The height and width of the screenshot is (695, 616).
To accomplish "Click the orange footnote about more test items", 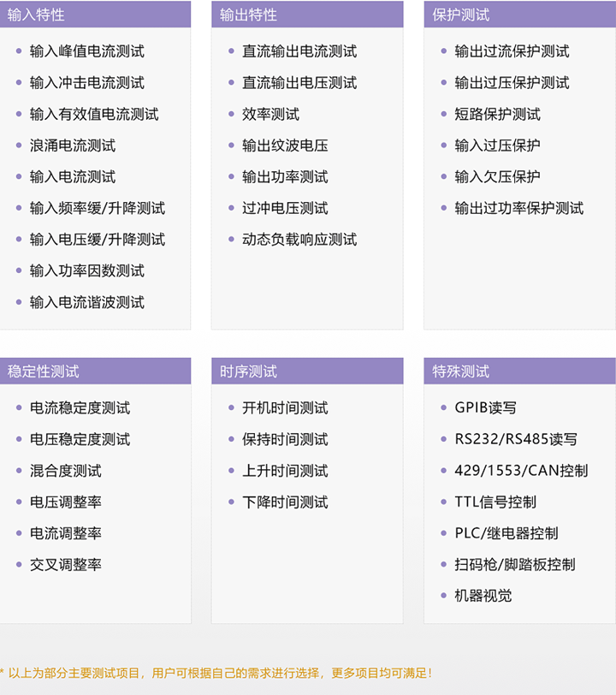I will (219, 674).
